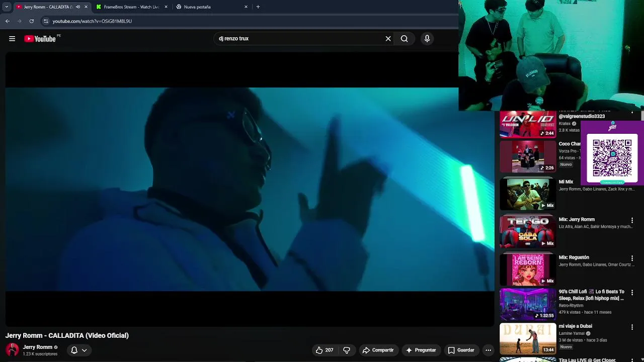
Task: Dislike the video
Action: pos(347,350)
